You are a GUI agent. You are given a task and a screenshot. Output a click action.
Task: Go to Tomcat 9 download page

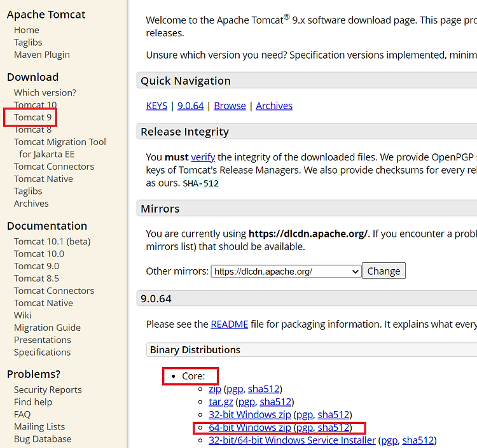(x=33, y=117)
